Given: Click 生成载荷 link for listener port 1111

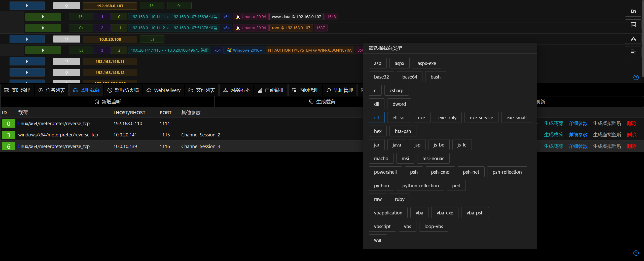Looking at the screenshot, I should point(553,123).
